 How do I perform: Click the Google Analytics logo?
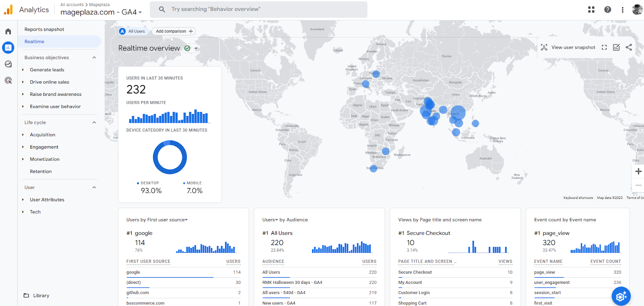click(x=8, y=10)
